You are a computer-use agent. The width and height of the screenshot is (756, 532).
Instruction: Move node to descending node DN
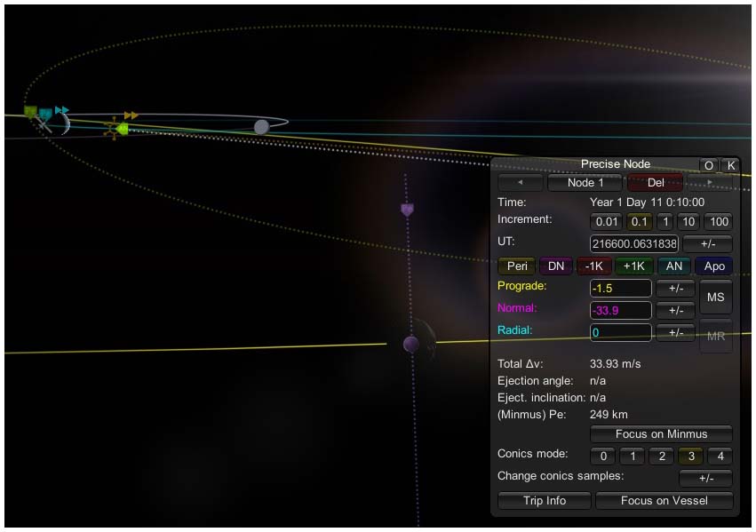tap(556, 266)
